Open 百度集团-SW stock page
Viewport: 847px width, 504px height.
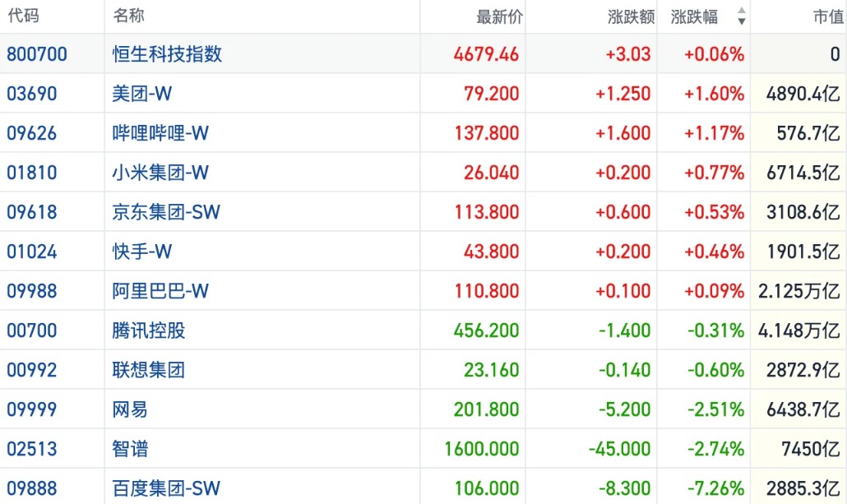[x=166, y=488]
